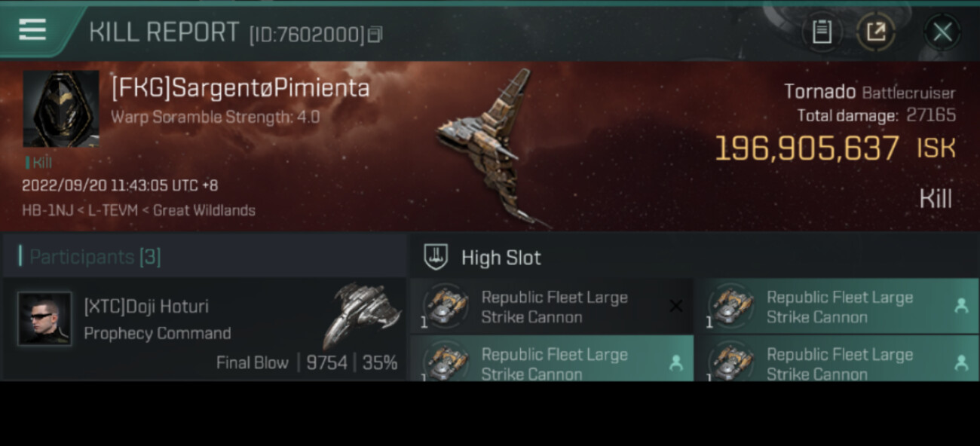View victim SargentøPimienta's portrait
The height and width of the screenshot is (446, 980).
pos(61,108)
